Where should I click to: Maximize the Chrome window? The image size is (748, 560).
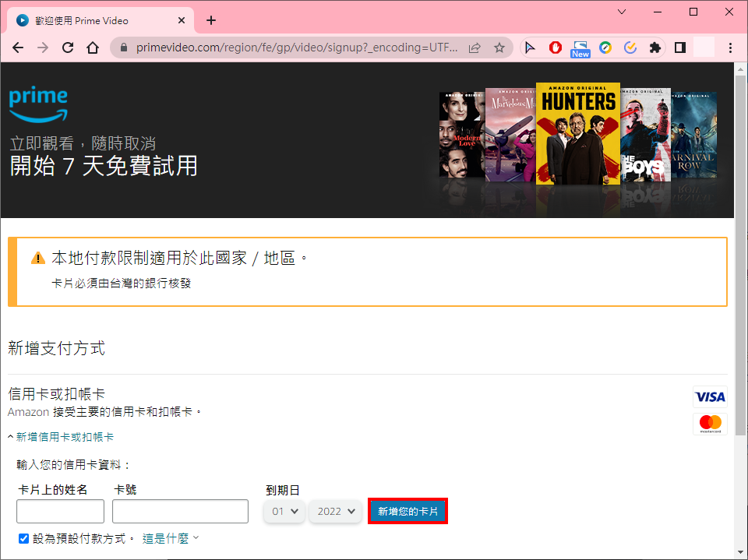tap(693, 12)
